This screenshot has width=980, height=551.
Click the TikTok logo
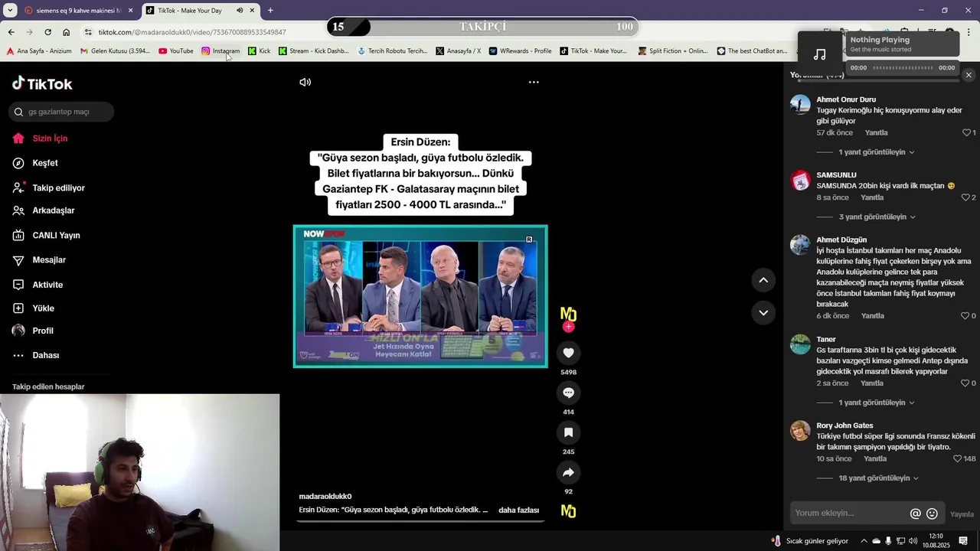(x=42, y=83)
